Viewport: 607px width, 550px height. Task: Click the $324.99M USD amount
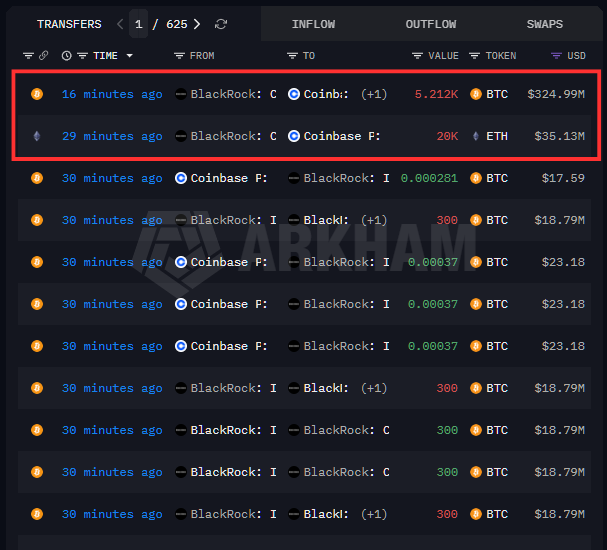556,94
